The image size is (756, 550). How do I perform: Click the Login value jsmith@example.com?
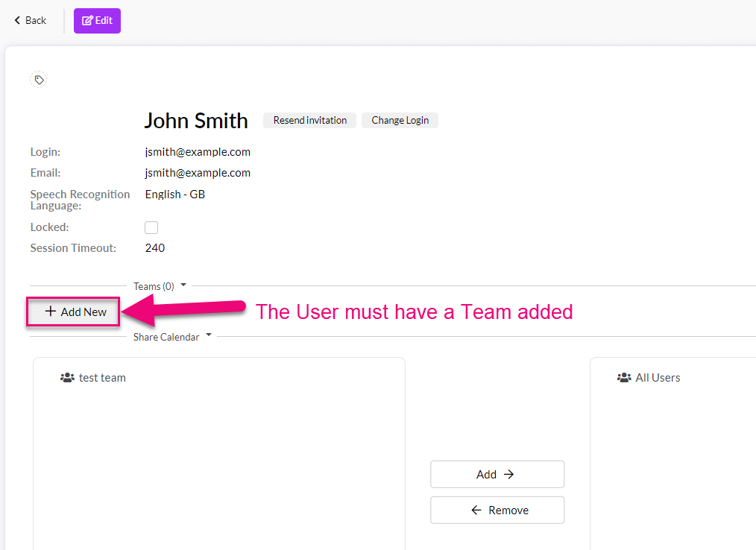198,152
